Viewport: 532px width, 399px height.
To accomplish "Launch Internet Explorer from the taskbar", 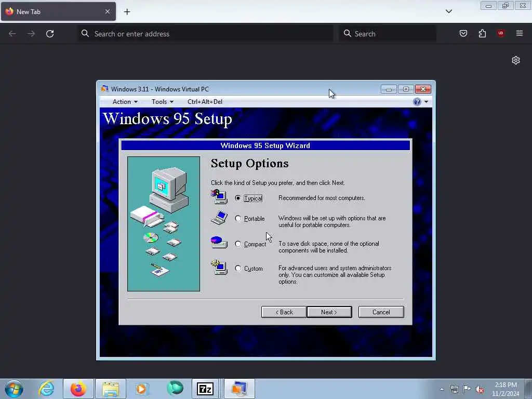I will pos(46,389).
